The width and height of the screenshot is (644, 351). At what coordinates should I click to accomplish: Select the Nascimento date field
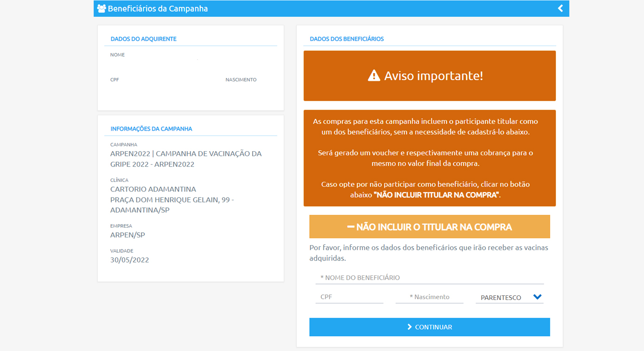(429, 297)
